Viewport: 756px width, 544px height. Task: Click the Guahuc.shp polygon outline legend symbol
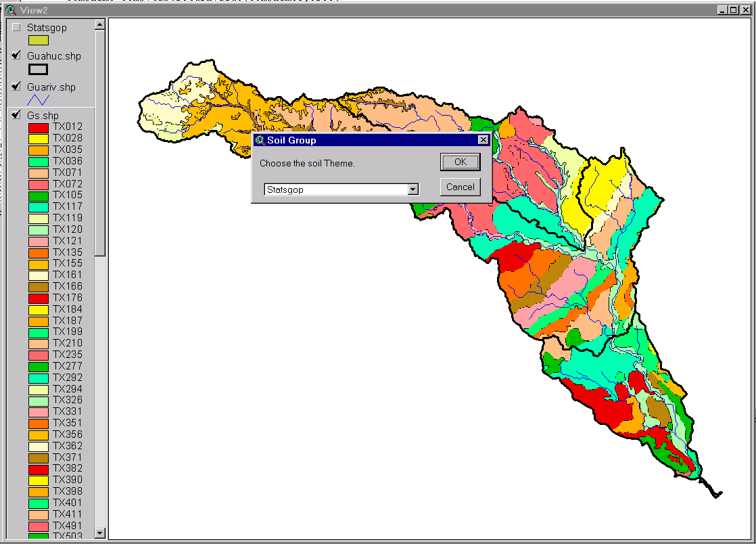(38, 69)
